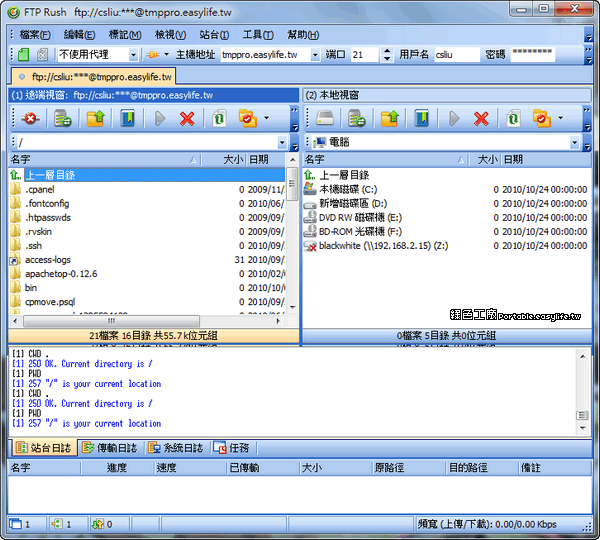Open the 檢視(V) menu

point(170,35)
